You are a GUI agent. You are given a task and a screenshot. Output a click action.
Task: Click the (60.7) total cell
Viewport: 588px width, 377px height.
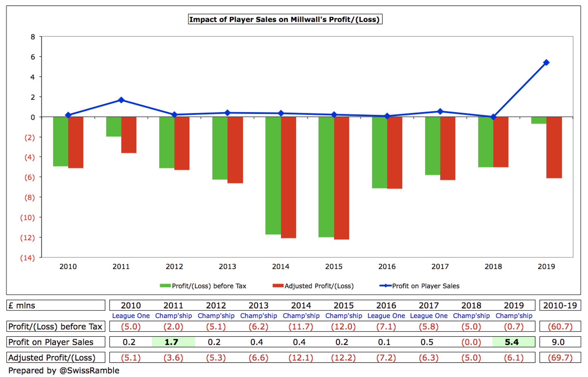[x=560, y=327]
